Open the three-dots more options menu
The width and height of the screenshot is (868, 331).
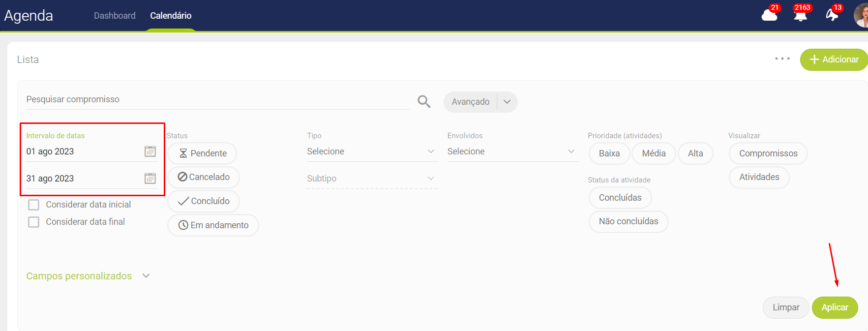pos(782,59)
